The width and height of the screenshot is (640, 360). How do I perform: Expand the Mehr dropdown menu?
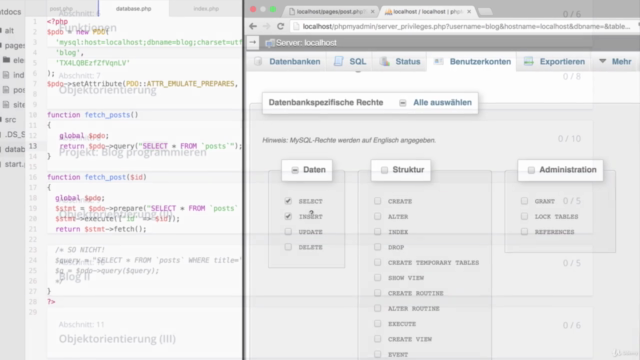click(x=616, y=62)
